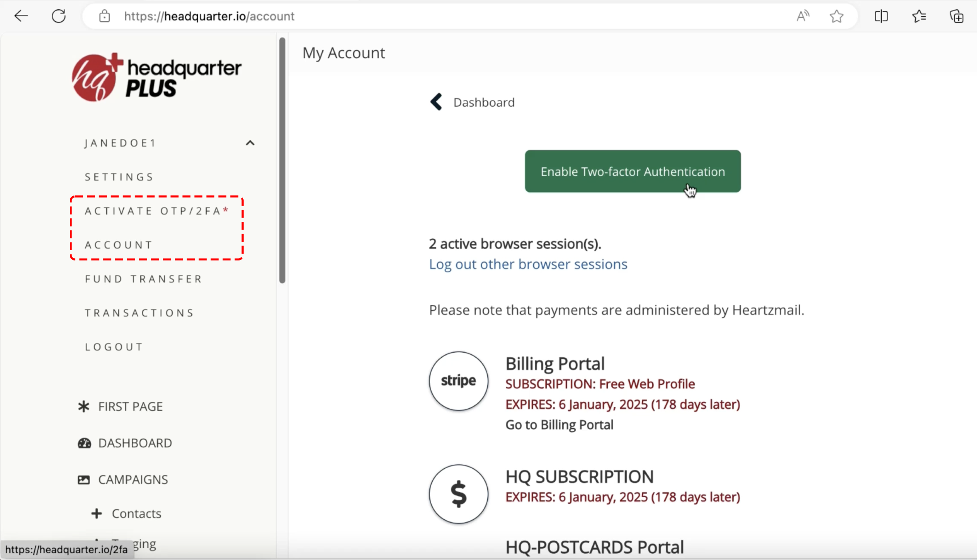Open Fund Transfer in sidebar
977x560 pixels.
[x=143, y=279]
